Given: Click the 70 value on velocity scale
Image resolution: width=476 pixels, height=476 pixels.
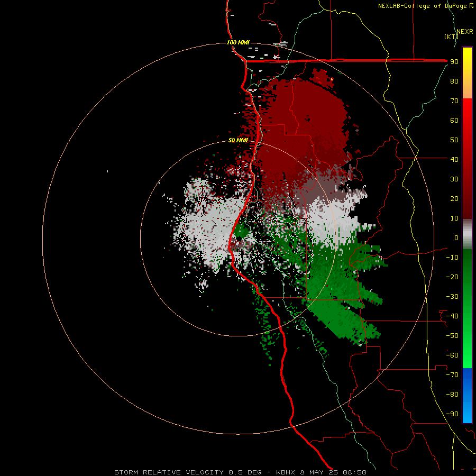Looking at the screenshot, I should tap(454, 101).
